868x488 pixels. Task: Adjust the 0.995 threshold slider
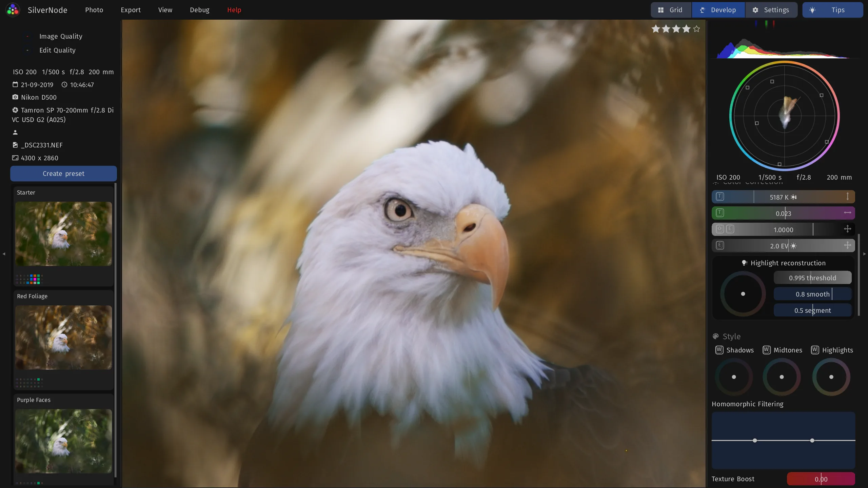812,278
